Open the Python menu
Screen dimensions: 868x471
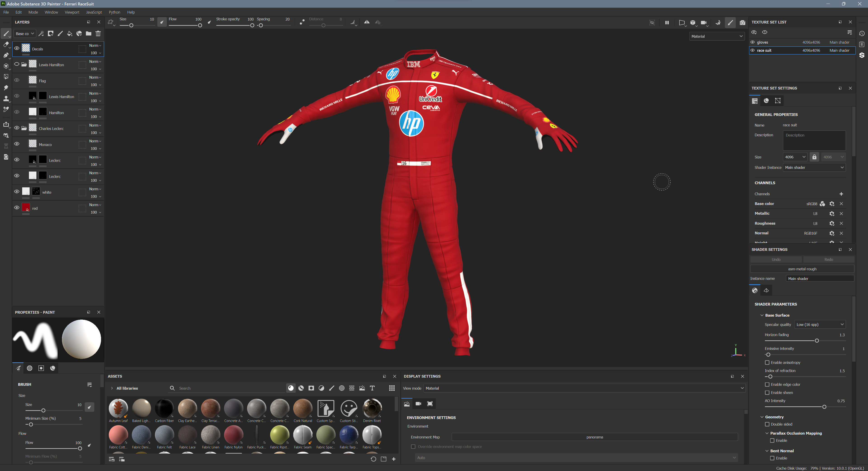pyautogui.click(x=114, y=12)
